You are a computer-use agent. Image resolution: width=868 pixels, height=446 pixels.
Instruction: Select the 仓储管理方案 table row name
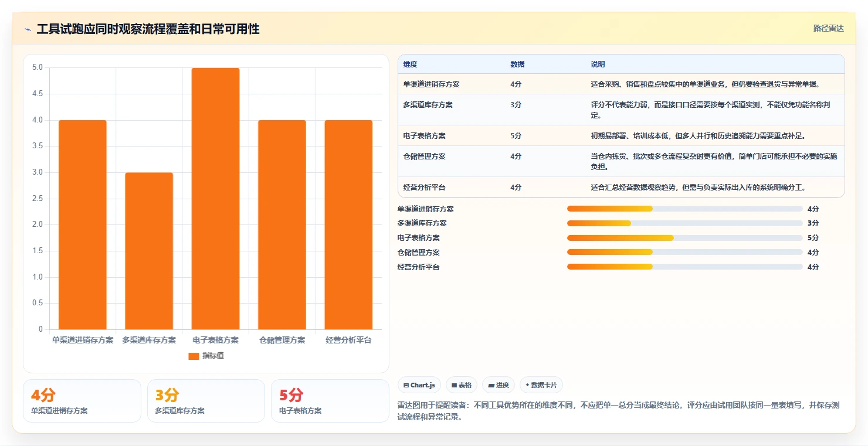(424, 156)
